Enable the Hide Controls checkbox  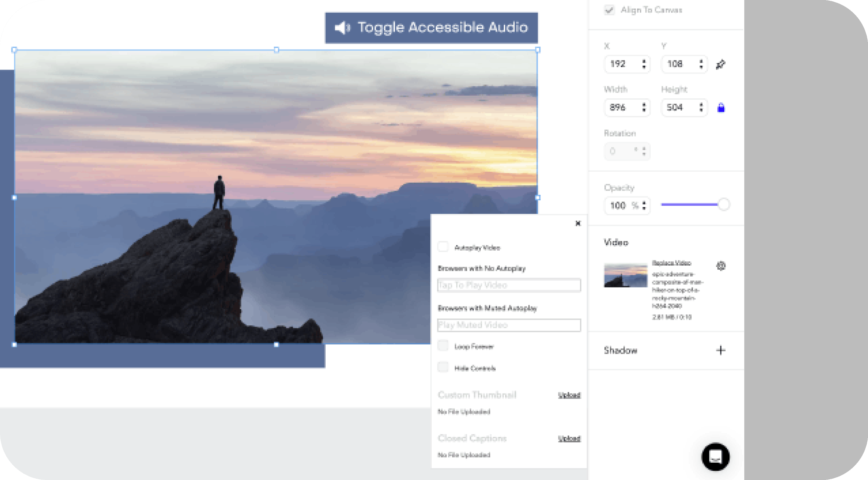pyautogui.click(x=443, y=367)
